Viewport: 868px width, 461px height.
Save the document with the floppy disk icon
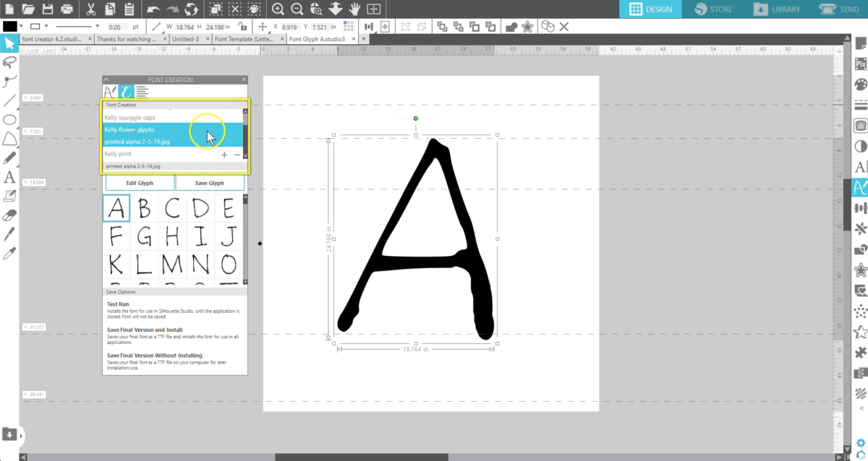48,9
